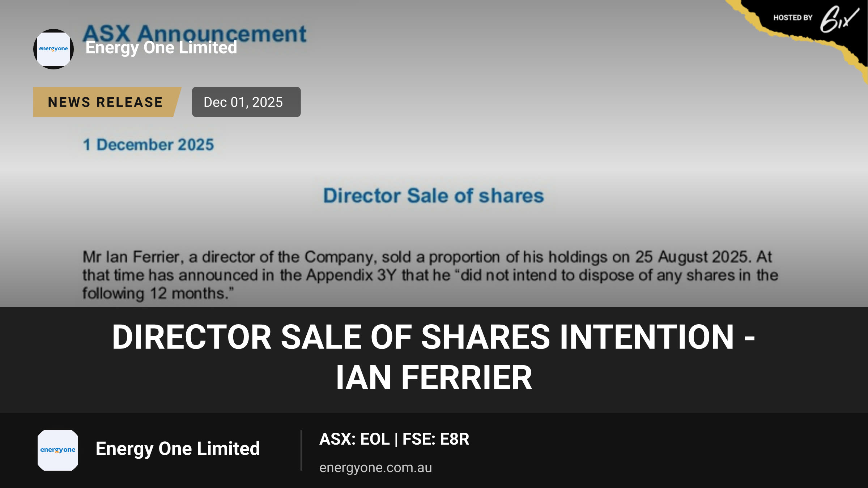Image resolution: width=868 pixels, height=488 pixels.
Task: Click Energy One Limited header title
Action: pos(161,48)
